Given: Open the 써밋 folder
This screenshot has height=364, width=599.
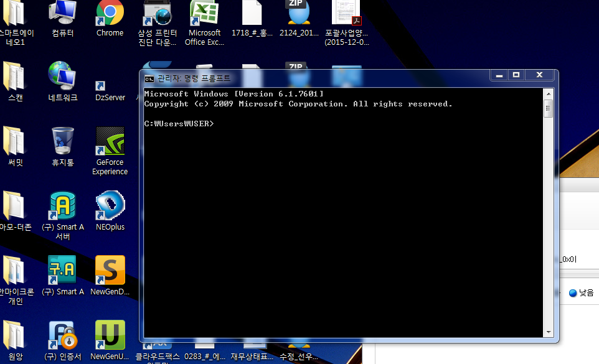Looking at the screenshot, I should (x=14, y=146).
